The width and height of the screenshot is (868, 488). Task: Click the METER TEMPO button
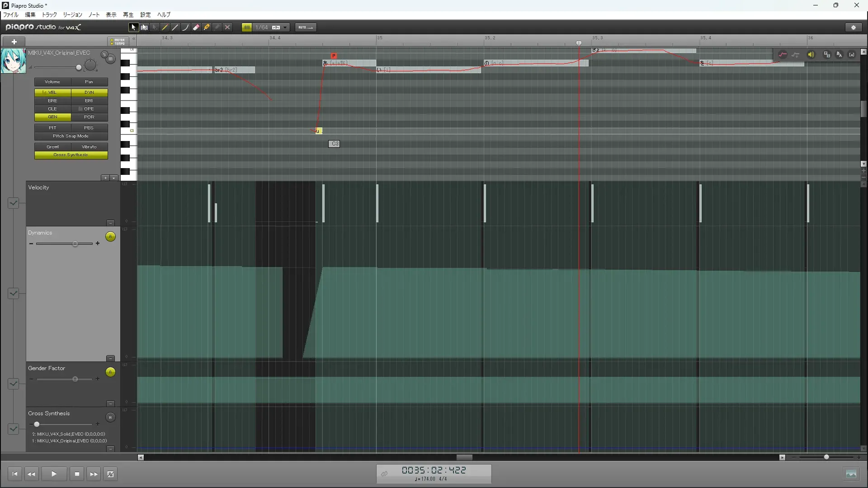118,42
